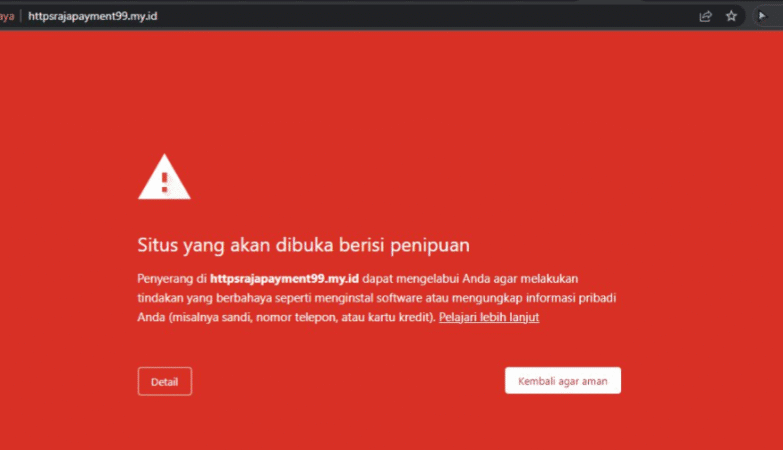Open the Pelajari lebih lanjut link
The height and width of the screenshot is (450, 783).
[x=489, y=317]
